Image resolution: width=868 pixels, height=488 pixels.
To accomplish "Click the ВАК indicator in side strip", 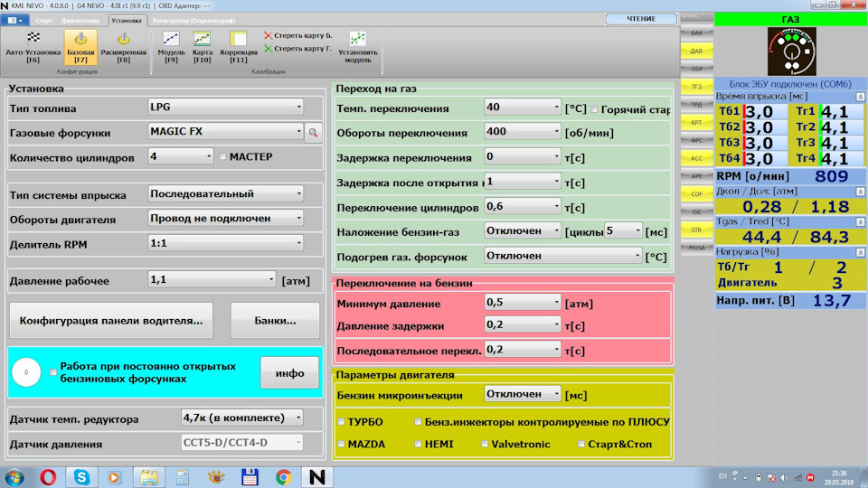I will tap(696, 33).
